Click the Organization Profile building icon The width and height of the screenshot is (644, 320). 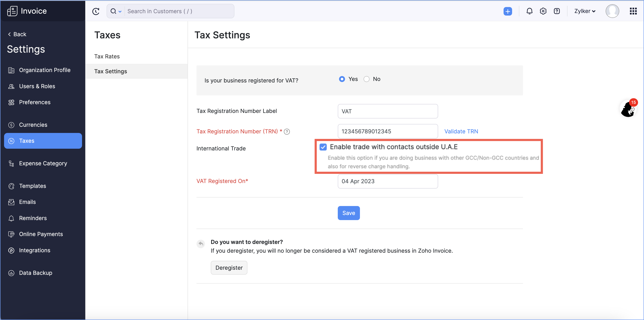(11, 70)
